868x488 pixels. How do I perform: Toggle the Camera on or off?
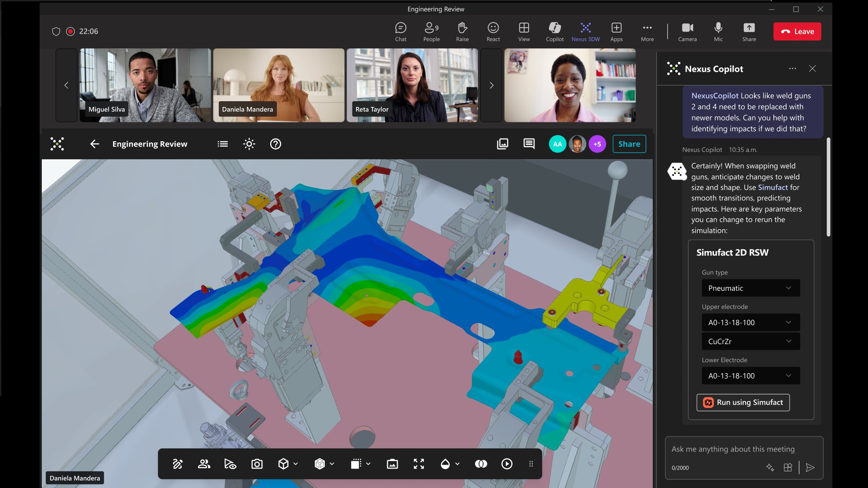point(687,32)
